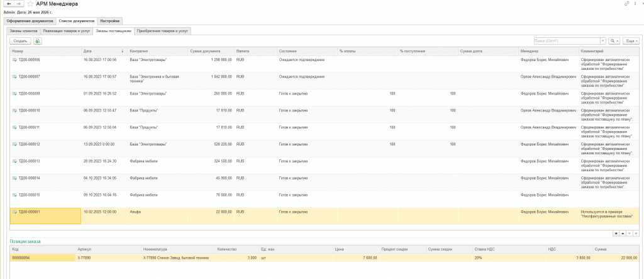Click the Менеджер column header
Viewport: 644px width, 279px height.
tap(548, 51)
